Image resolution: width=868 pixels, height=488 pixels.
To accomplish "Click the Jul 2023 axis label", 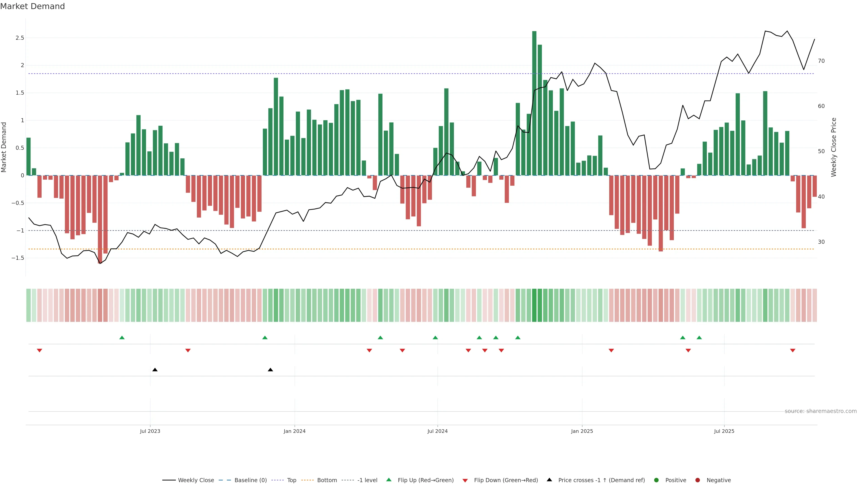I will point(150,431).
